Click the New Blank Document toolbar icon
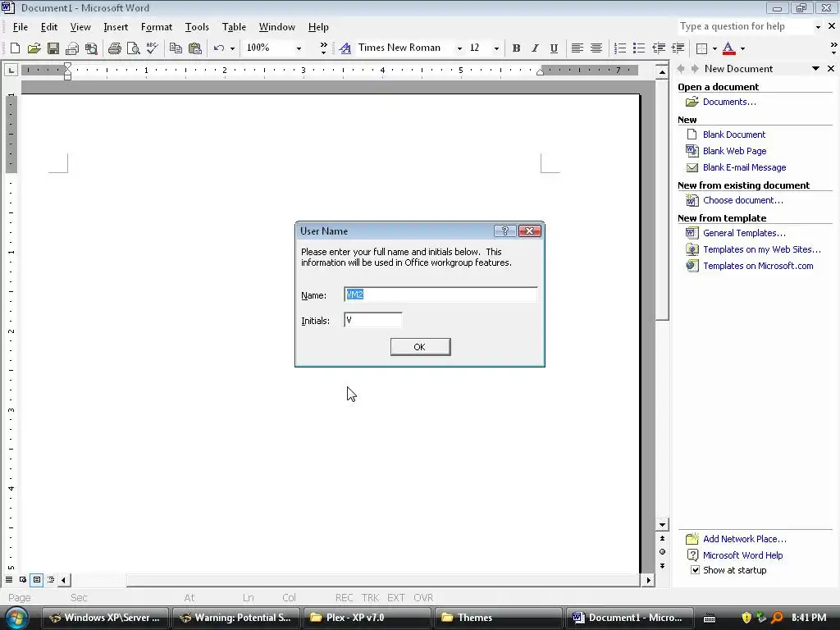 coord(15,48)
